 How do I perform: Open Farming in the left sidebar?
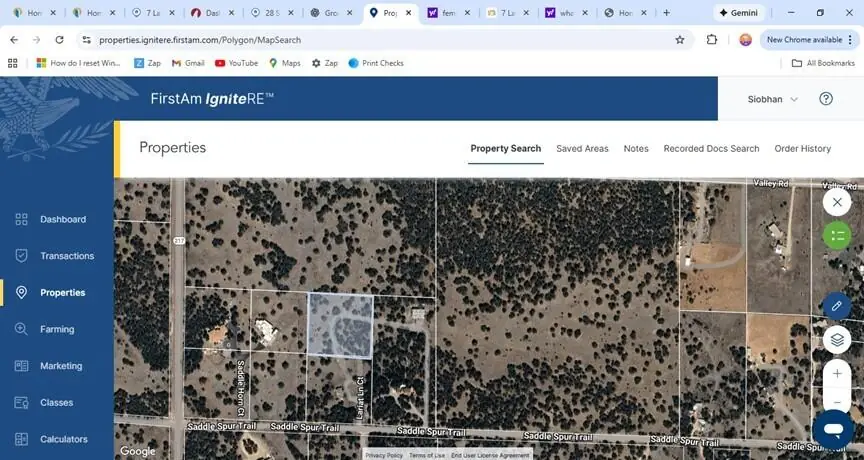(57, 329)
